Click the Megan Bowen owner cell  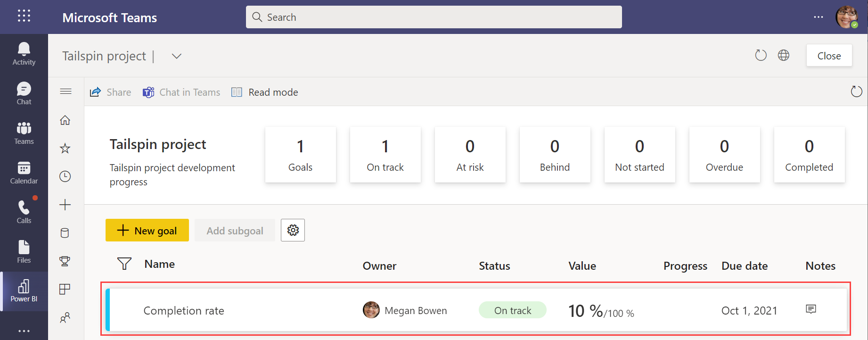[x=405, y=310]
